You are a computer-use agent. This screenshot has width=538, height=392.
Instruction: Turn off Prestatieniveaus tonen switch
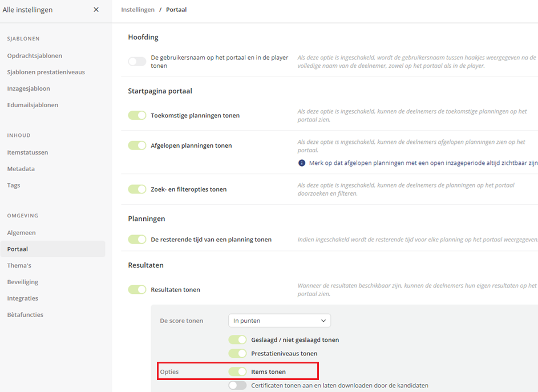[237, 353]
